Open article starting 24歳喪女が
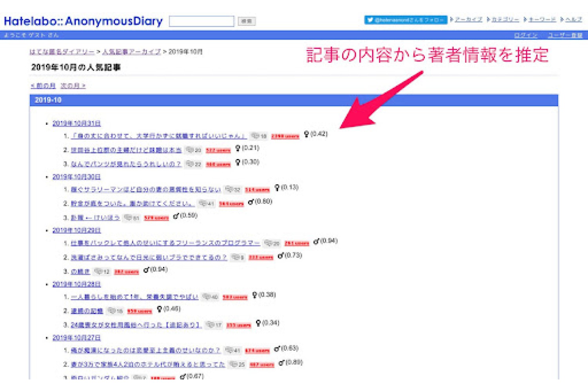The width and height of the screenshot is (588, 392). point(136,325)
